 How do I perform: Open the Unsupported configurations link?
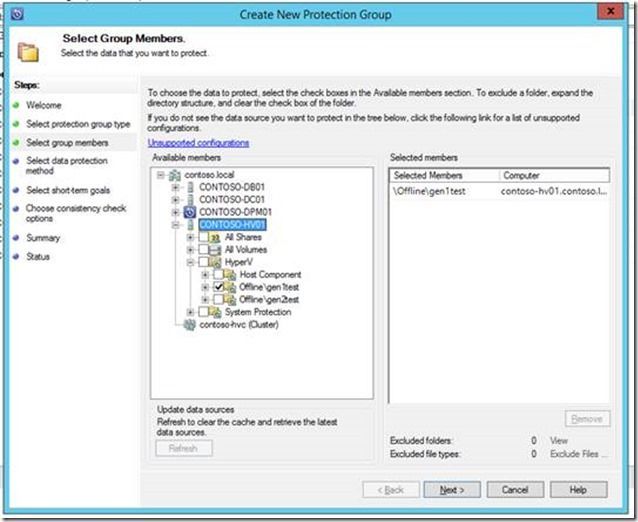click(x=198, y=143)
